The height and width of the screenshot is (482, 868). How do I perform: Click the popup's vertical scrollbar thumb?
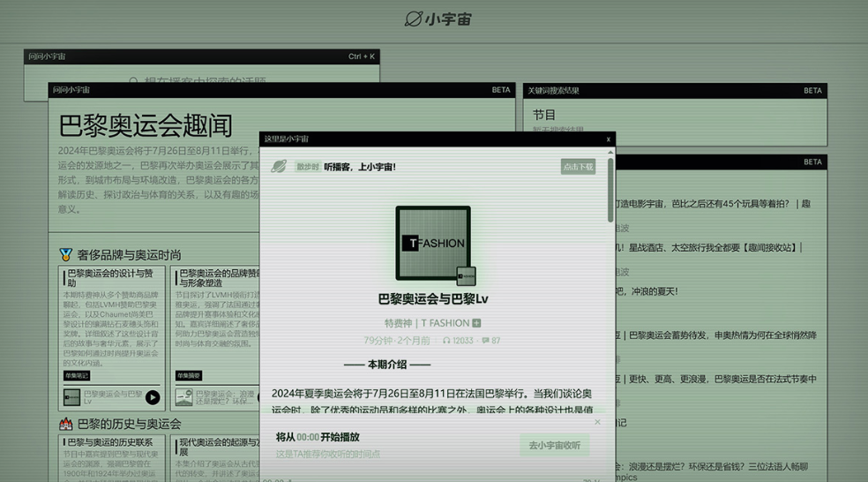pyautogui.click(x=610, y=190)
